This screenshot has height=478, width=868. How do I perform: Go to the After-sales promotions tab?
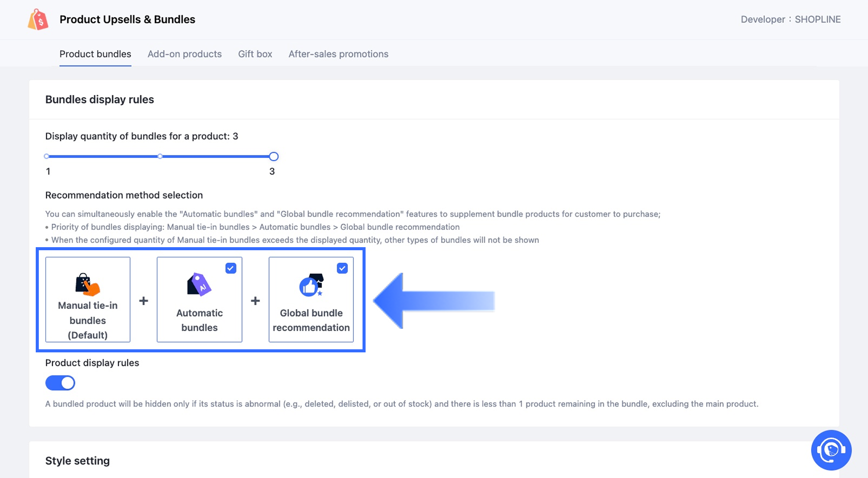click(338, 54)
